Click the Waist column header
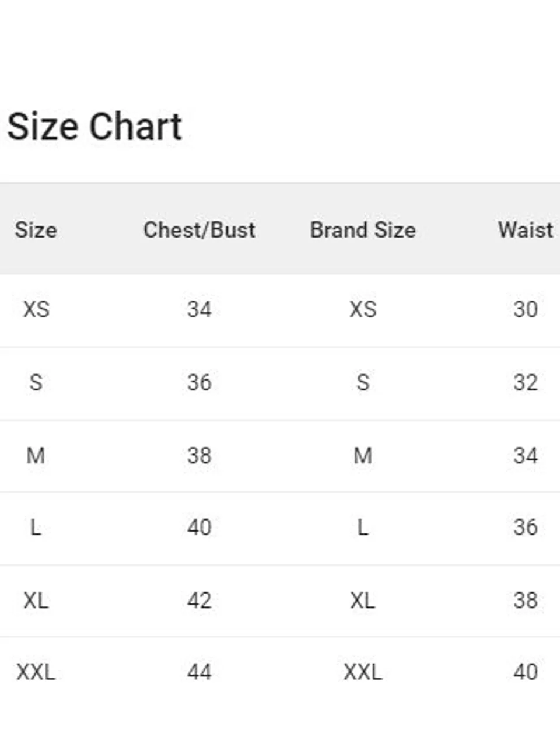The width and height of the screenshot is (560, 747). tap(526, 230)
